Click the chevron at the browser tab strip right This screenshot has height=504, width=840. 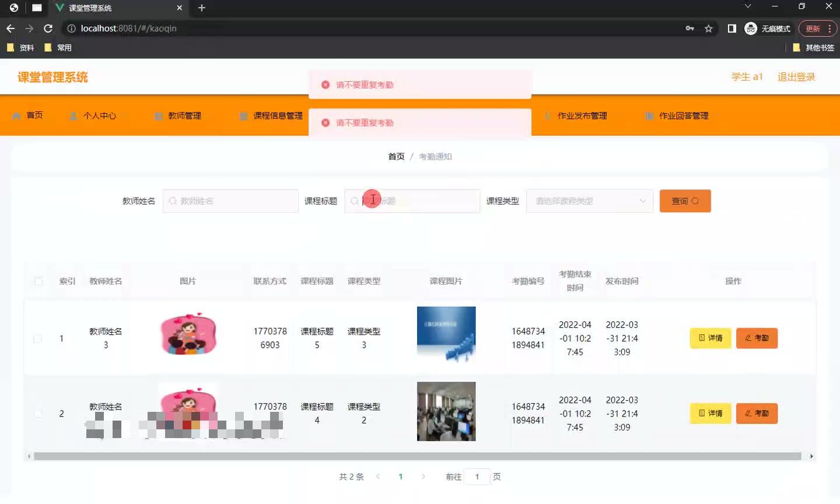click(747, 6)
